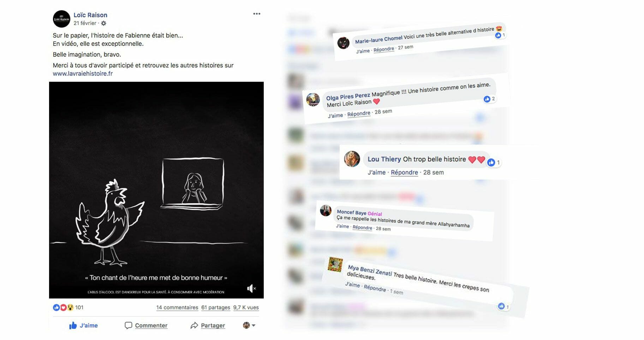The width and height of the screenshot is (644, 340).
Task: Open the 14 commentaires link
Action: tap(177, 307)
